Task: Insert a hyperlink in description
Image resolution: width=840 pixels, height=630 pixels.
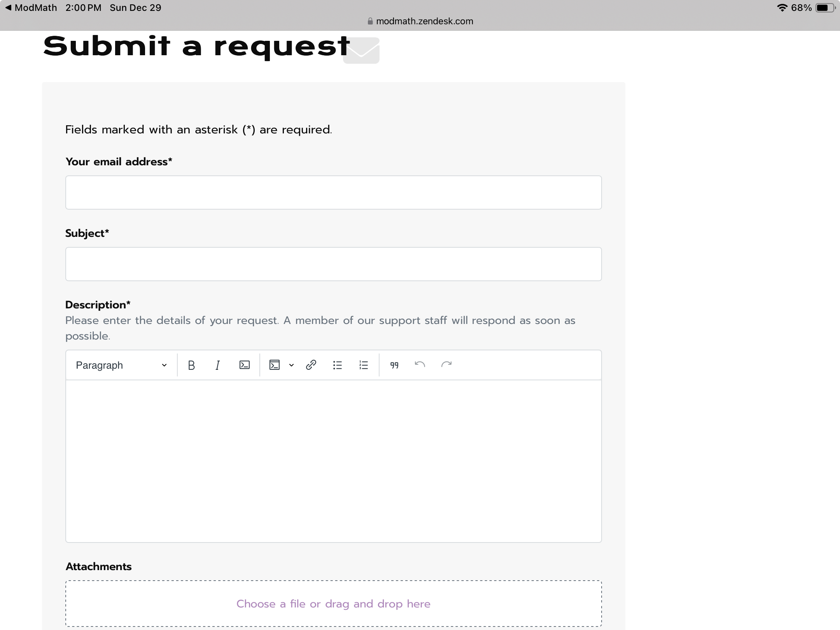Action: click(311, 365)
